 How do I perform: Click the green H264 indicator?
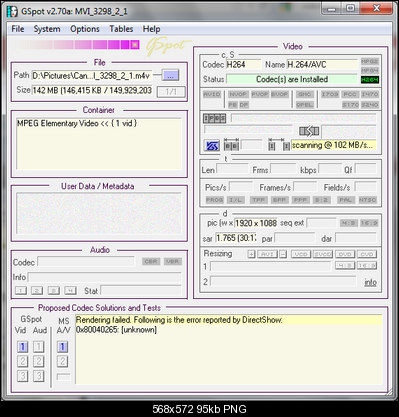pyautogui.click(x=370, y=80)
